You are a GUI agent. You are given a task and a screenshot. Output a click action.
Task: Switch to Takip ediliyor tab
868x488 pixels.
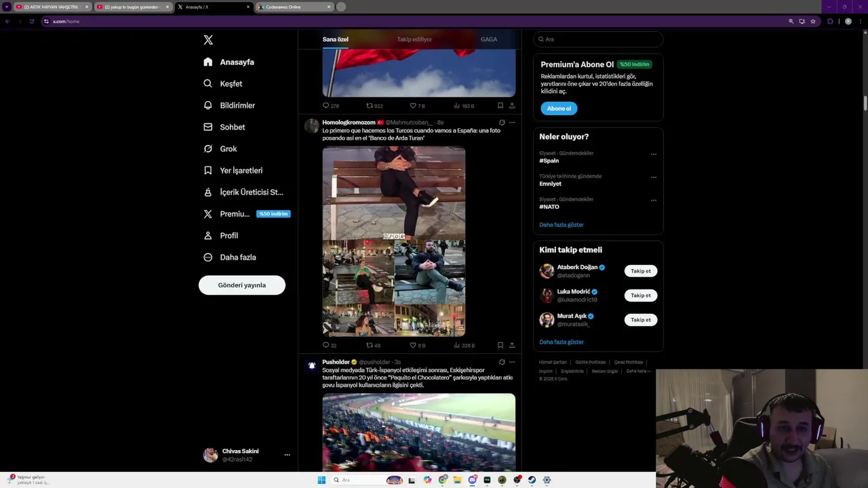pos(414,39)
